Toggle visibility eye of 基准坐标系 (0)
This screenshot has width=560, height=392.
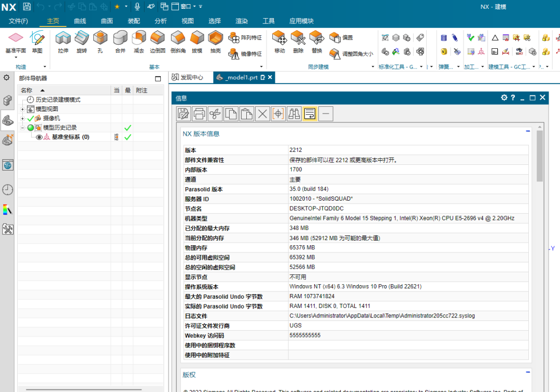click(x=39, y=137)
